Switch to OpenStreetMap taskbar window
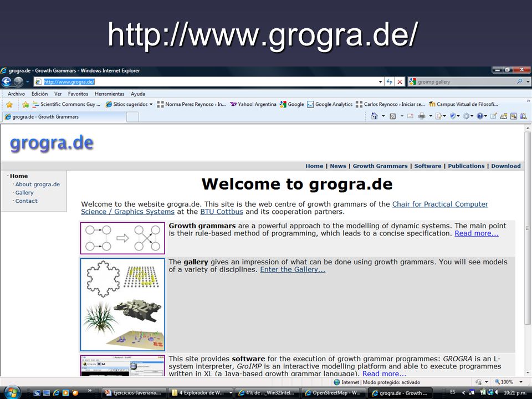Screen dimensions: 532x399 [334, 393]
